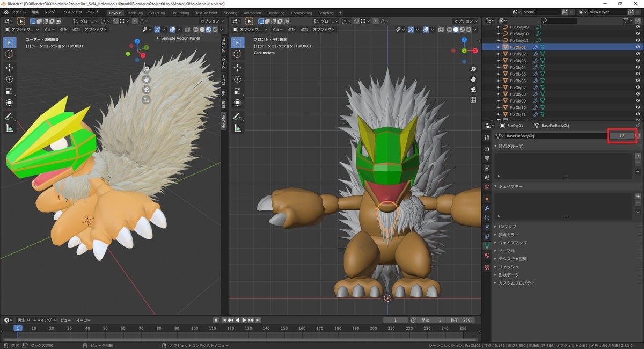Image resolution: width=644 pixels, height=349 pixels.
Task: Select the Rotate tool in left viewport
Action: [10, 79]
